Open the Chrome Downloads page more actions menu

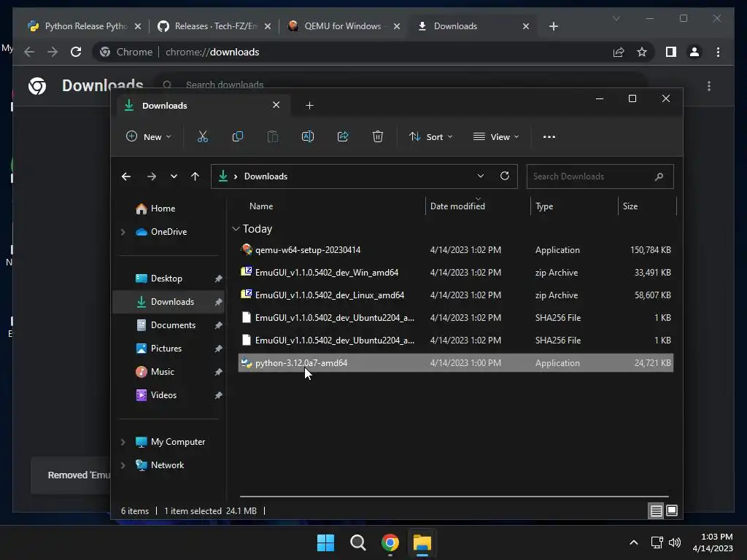click(709, 86)
